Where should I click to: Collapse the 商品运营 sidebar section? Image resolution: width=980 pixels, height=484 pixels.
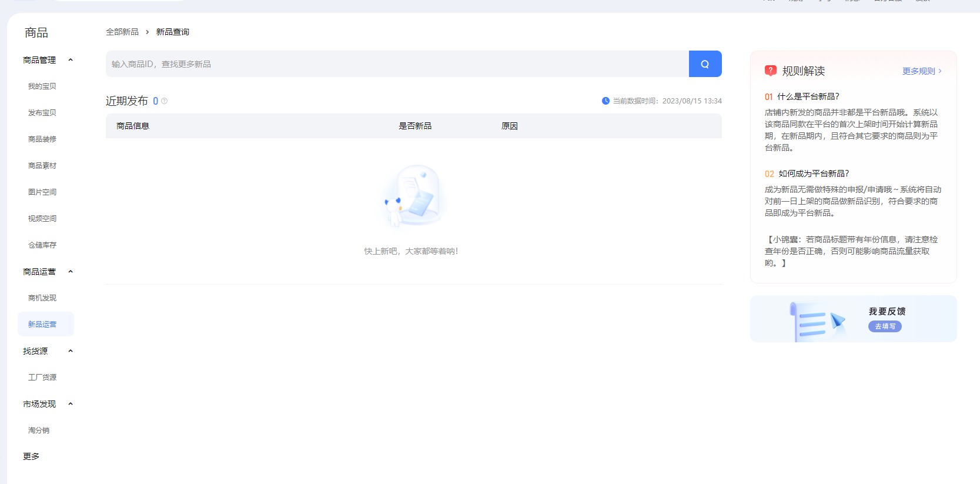(x=71, y=272)
